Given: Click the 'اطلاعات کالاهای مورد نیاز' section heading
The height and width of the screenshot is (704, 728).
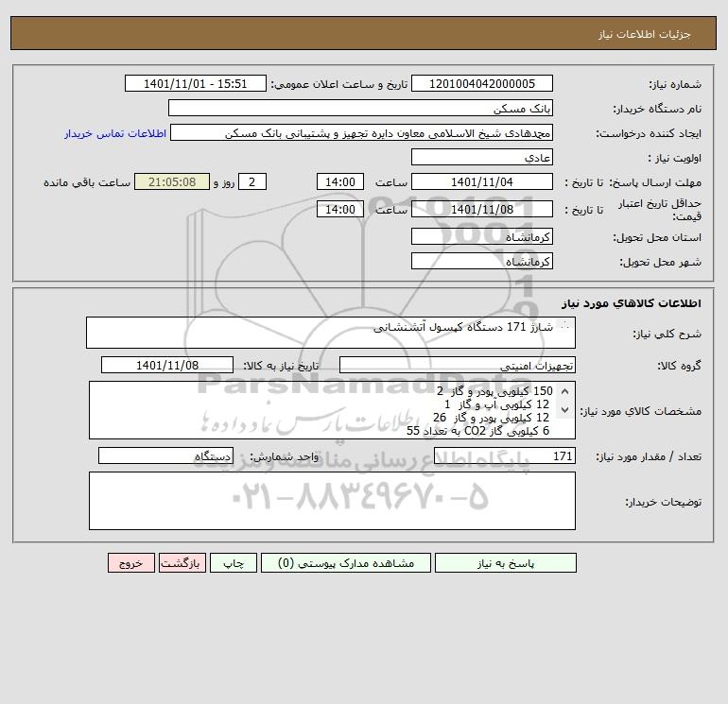Looking at the screenshot, I should (631, 303).
